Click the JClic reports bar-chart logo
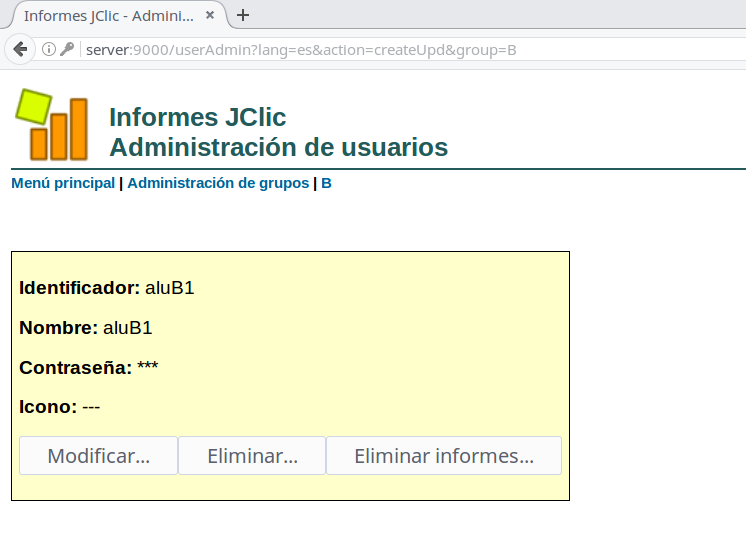The width and height of the screenshot is (746, 553). point(51,125)
